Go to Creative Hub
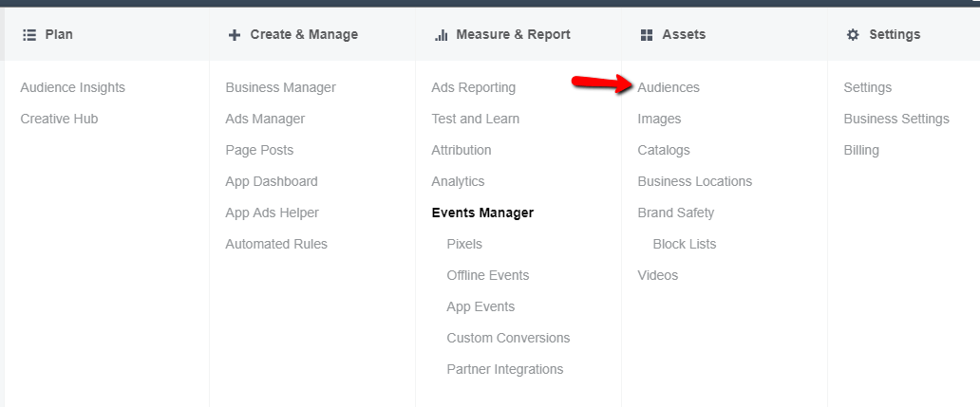 click(59, 119)
